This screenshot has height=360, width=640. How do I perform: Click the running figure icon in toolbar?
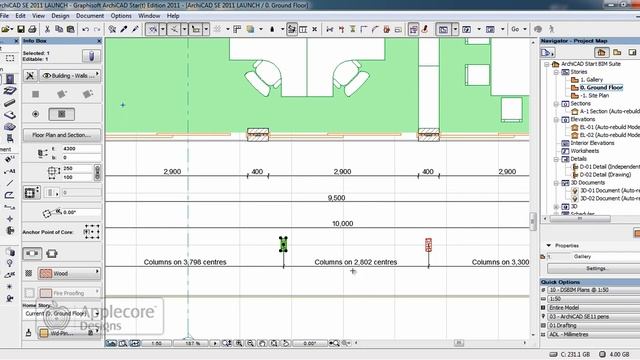coord(551,29)
